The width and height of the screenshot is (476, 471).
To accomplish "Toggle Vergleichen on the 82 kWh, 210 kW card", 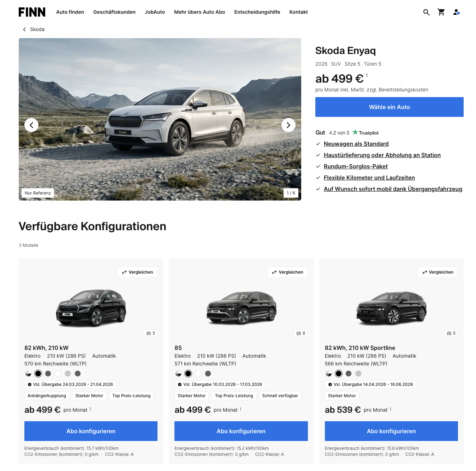I will 137,272.
